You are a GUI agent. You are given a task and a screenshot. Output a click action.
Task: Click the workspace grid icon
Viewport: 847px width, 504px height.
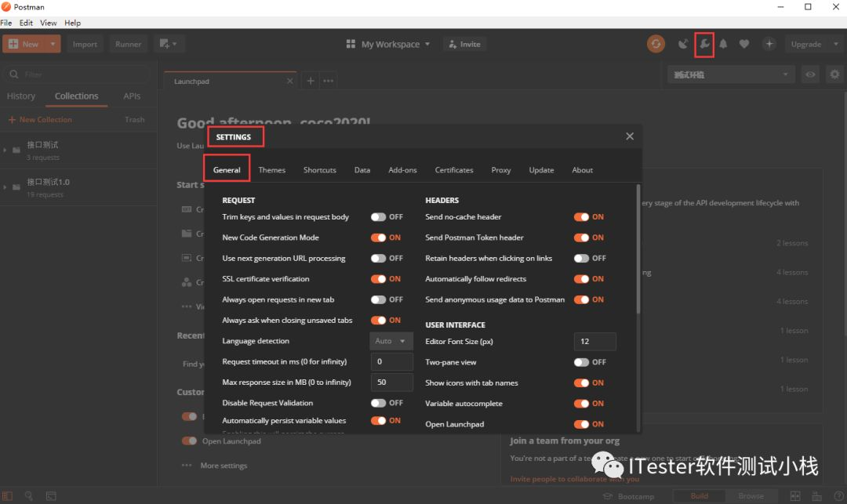351,44
